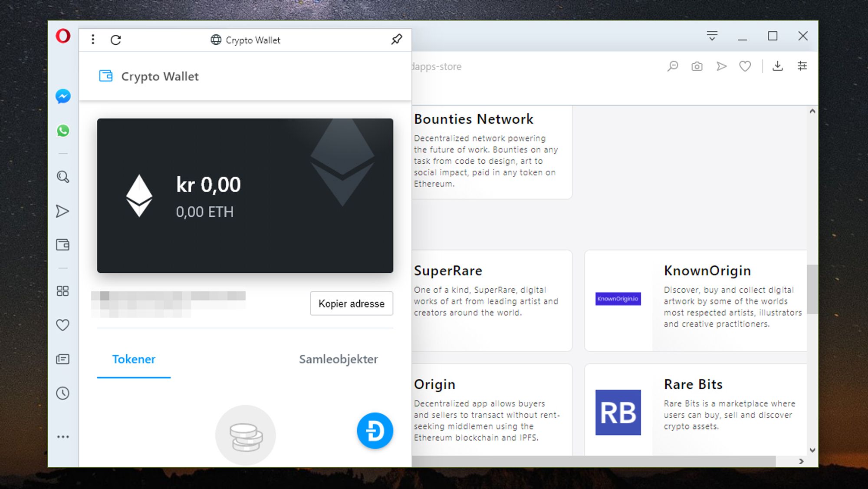Open WhatsApp in the sidebar
This screenshot has height=489, width=868.
63,131
